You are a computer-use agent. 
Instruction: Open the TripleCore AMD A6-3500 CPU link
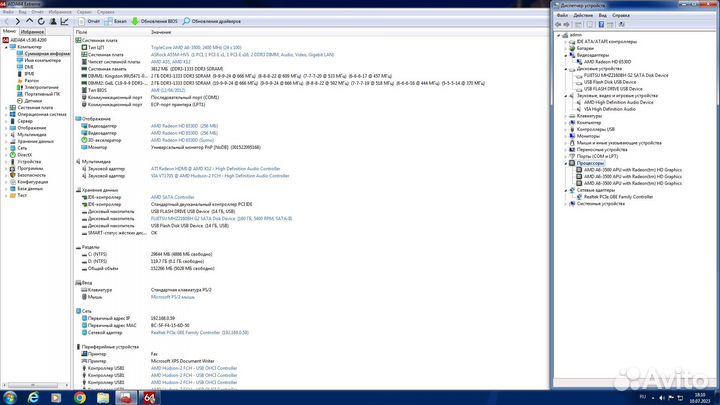196,47
